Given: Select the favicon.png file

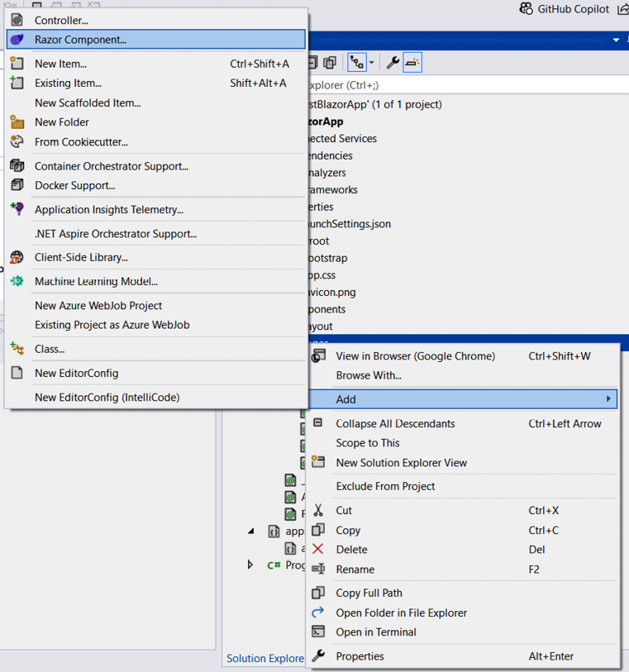Looking at the screenshot, I should tap(331, 293).
